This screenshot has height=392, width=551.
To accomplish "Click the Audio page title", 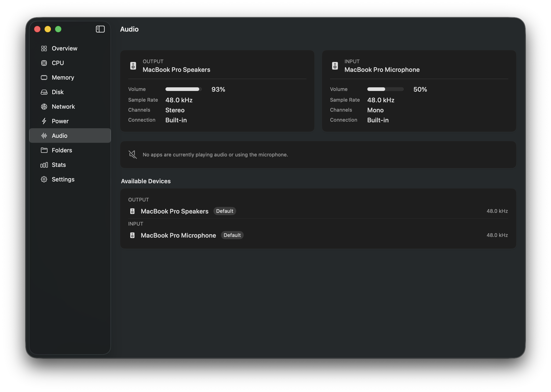I will tap(129, 29).
